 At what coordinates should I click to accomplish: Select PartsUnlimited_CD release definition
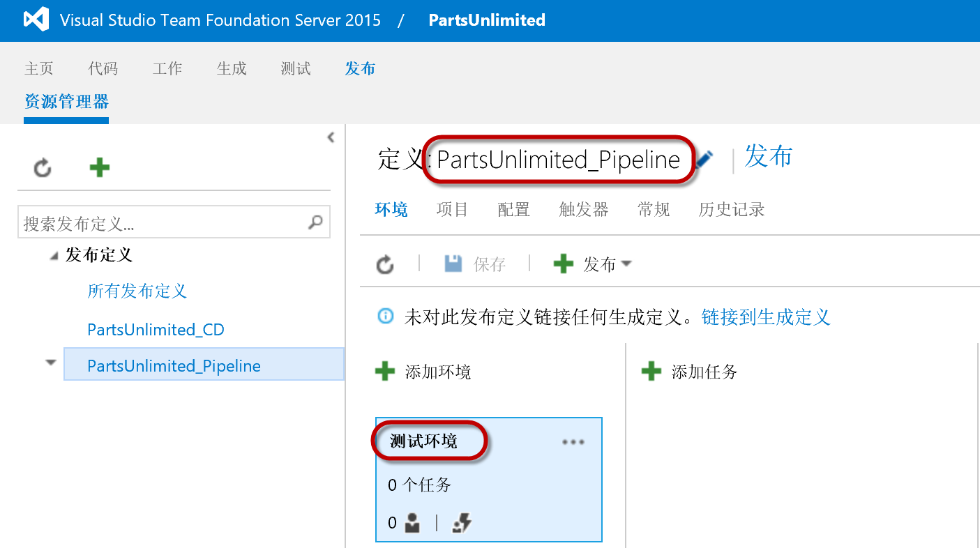coord(156,329)
